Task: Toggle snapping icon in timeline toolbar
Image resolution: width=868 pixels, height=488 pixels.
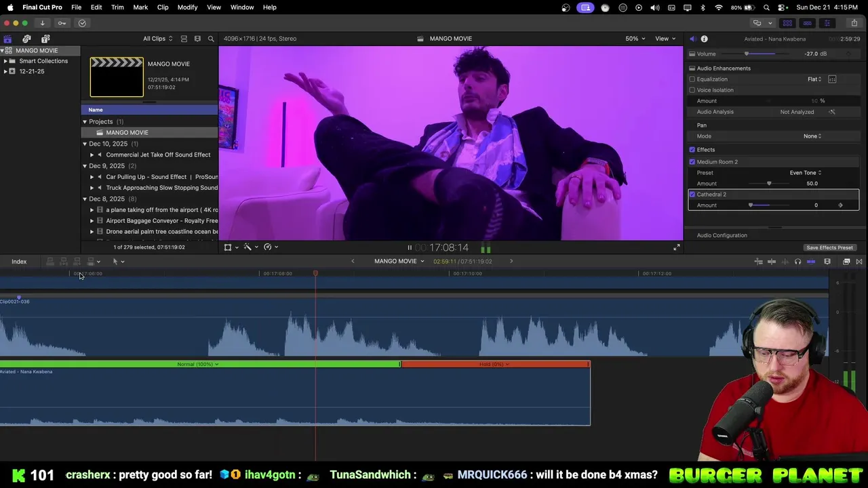Action: [x=811, y=262]
